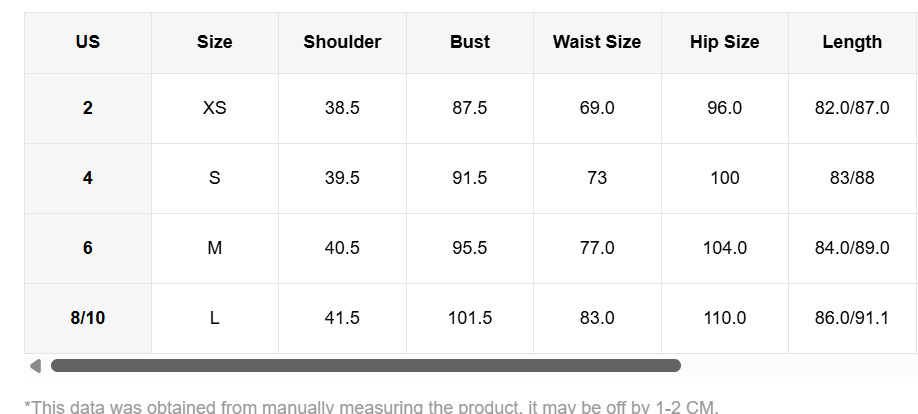This screenshot has width=918, height=414.
Task: Click the Size column header
Action: pyautogui.click(x=214, y=42)
